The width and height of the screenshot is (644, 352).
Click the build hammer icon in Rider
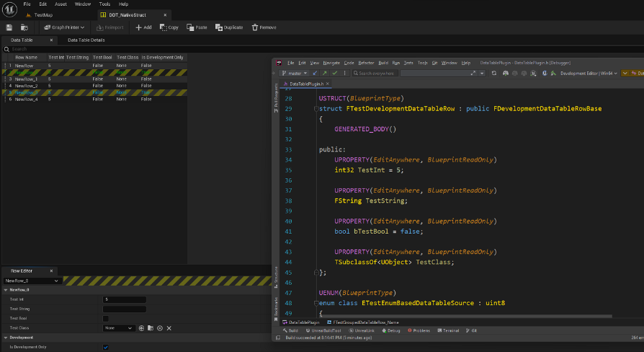[x=553, y=73]
